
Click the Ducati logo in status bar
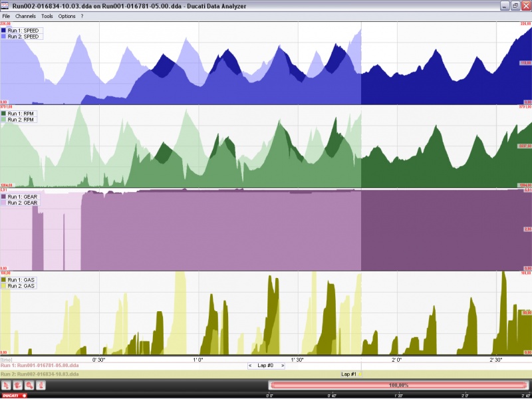click(13, 396)
